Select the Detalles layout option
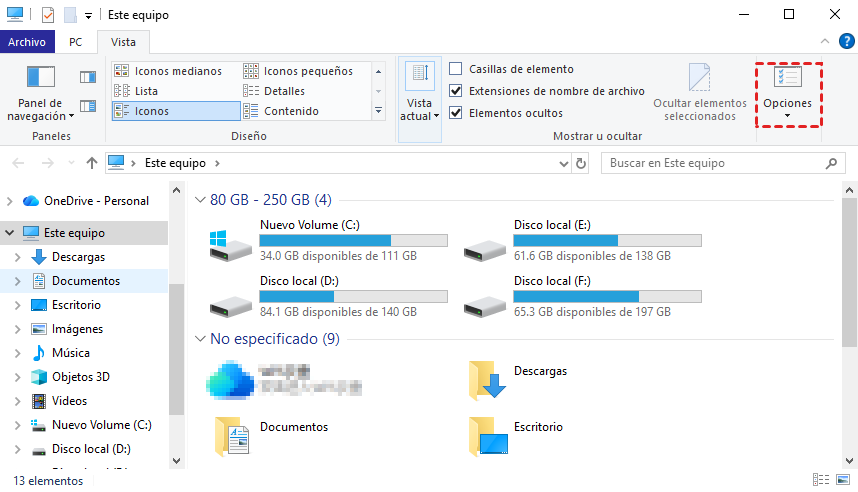Screen dimensions: 858x492 [284, 91]
